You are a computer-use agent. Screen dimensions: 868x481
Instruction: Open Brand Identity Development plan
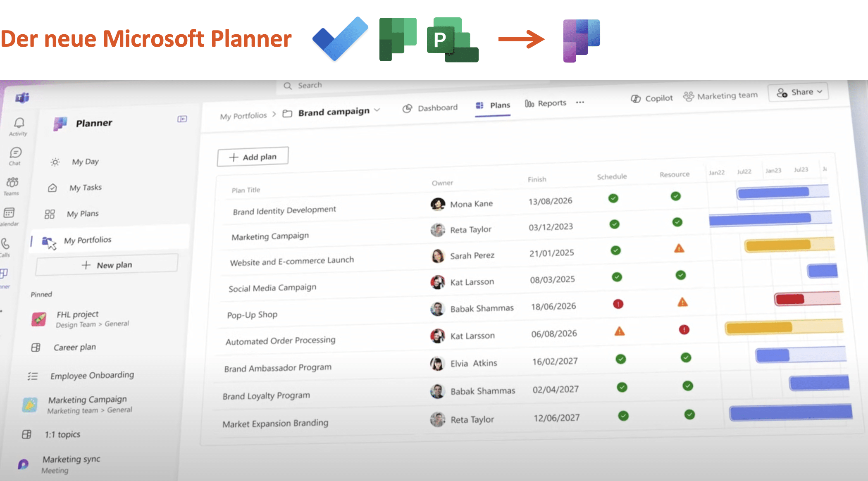(284, 210)
